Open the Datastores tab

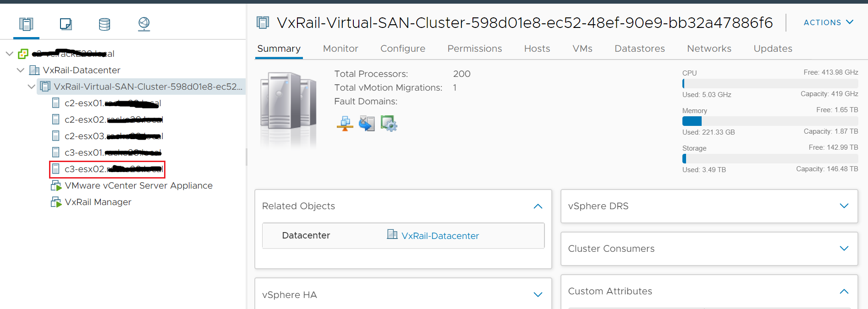click(x=639, y=49)
